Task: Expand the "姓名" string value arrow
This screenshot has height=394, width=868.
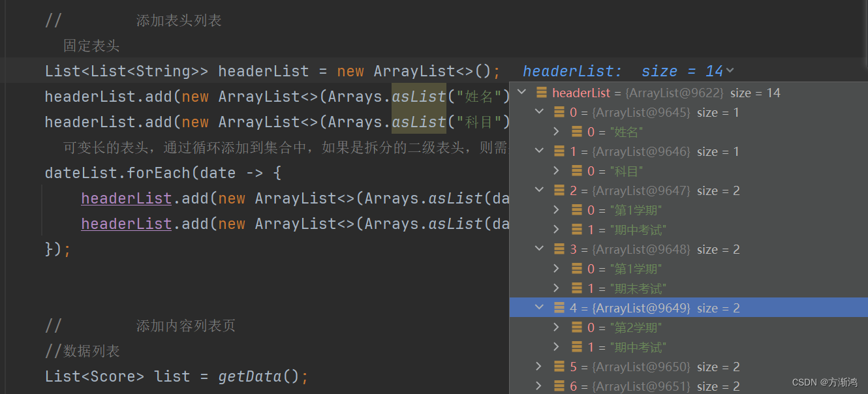Action: [557, 132]
